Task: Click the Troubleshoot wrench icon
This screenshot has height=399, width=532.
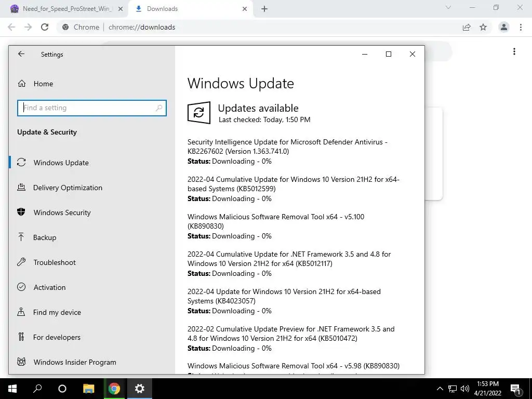Action: click(x=21, y=262)
